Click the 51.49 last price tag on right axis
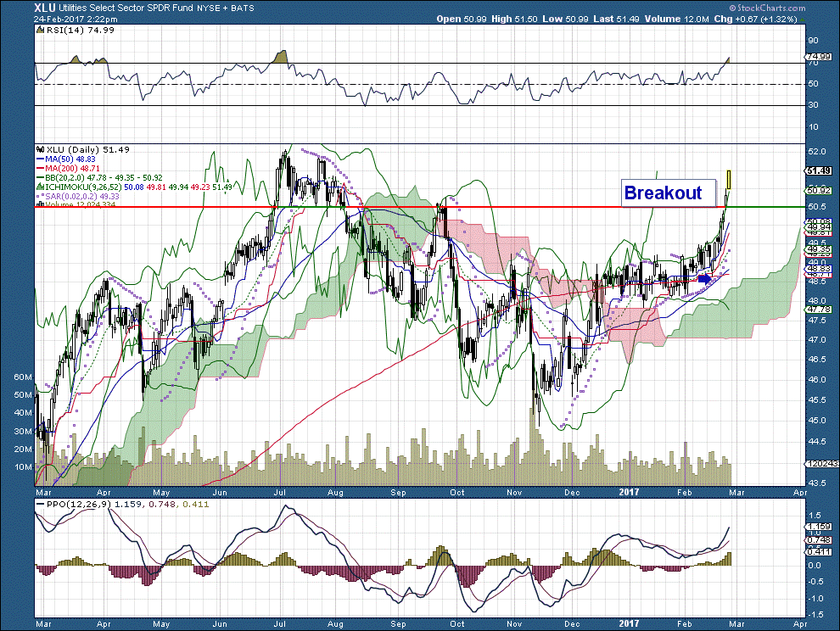The width and height of the screenshot is (840, 631). (820, 170)
